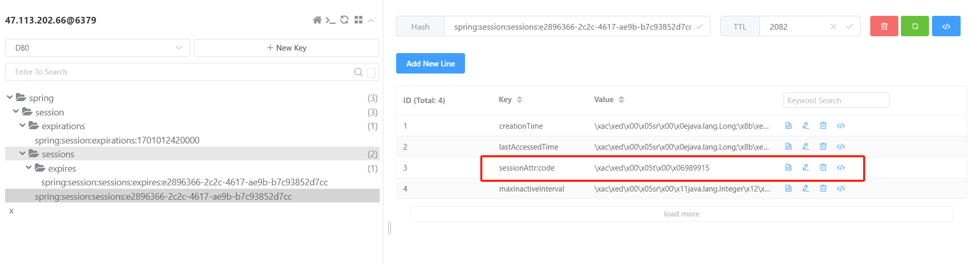The width and height of the screenshot is (980, 264).
Task: Open the Redis console terminal icon
Action: (330, 20)
